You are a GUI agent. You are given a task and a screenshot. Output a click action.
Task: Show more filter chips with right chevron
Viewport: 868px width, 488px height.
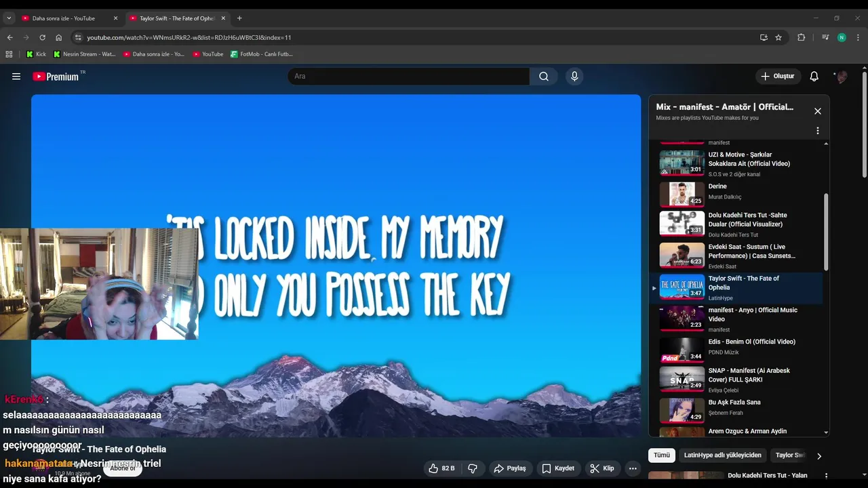[x=819, y=456]
